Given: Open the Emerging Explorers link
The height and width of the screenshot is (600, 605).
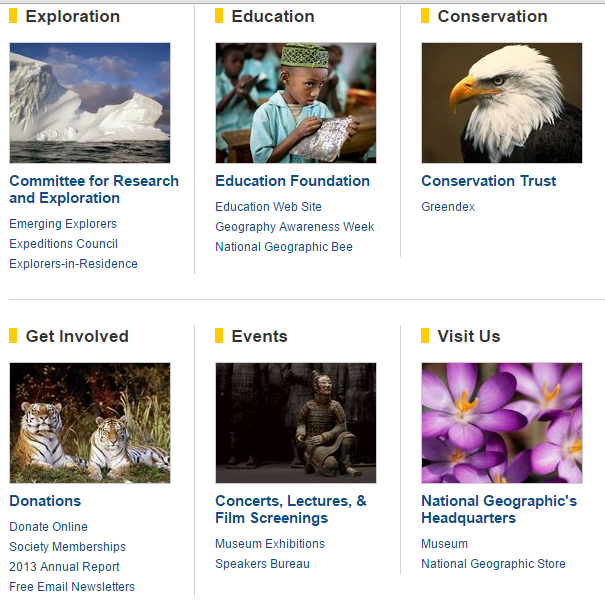Looking at the screenshot, I should pos(63,224).
